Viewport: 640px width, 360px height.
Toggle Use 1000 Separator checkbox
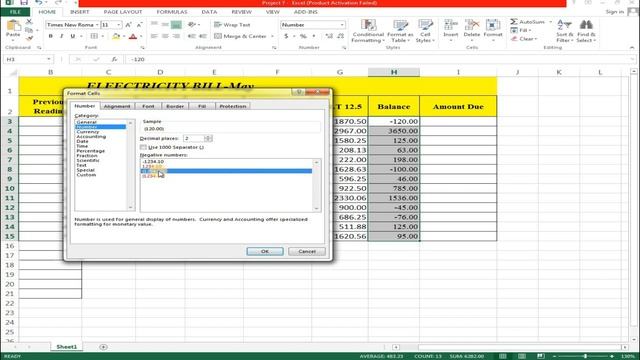(143, 147)
